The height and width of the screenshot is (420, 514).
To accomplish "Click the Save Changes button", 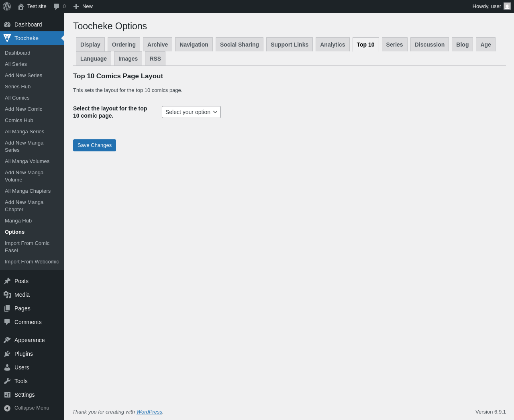I will coord(94,145).
